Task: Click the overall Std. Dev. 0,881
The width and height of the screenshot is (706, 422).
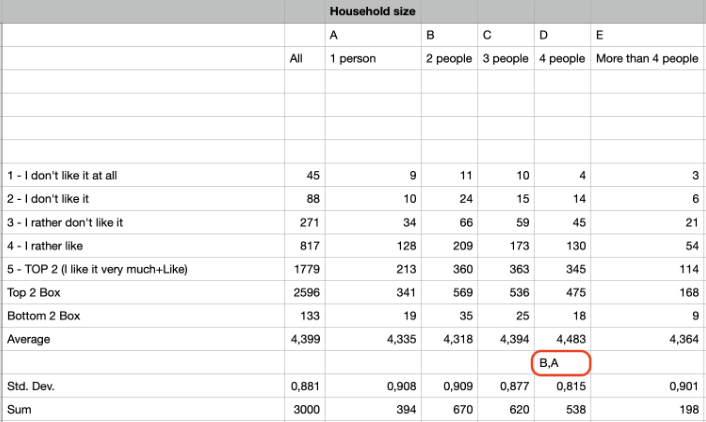Action: (305, 386)
